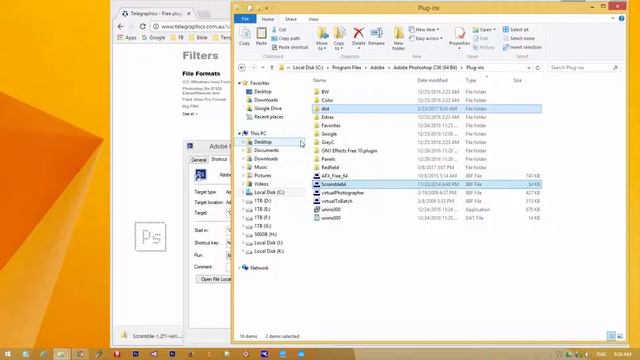Click Select all in the ribbon
Viewport: 640px width, 360px height.
pos(516,30)
